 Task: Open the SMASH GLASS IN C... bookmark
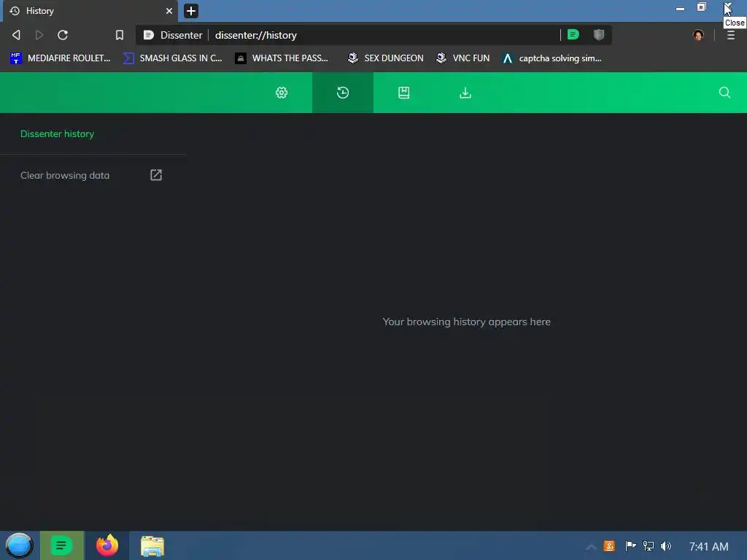tap(174, 58)
